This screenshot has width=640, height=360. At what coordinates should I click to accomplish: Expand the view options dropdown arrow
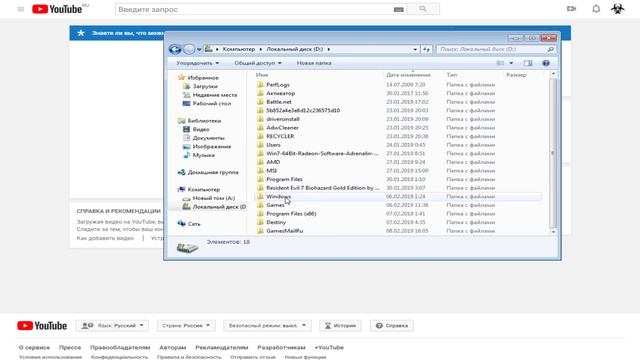pos(511,63)
